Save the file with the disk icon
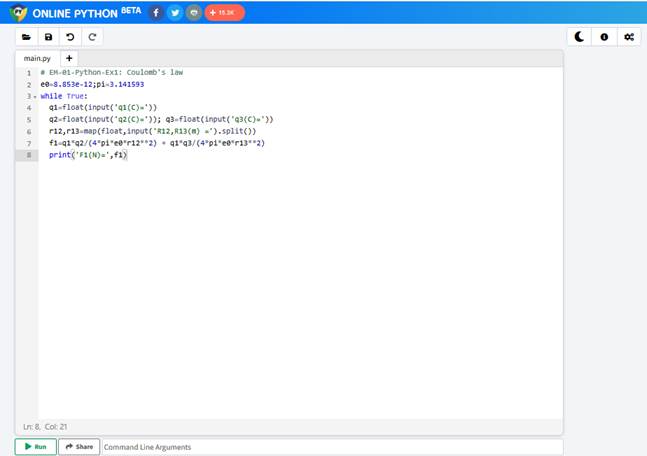Viewport: 647px width, 456px height. pos(48,37)
